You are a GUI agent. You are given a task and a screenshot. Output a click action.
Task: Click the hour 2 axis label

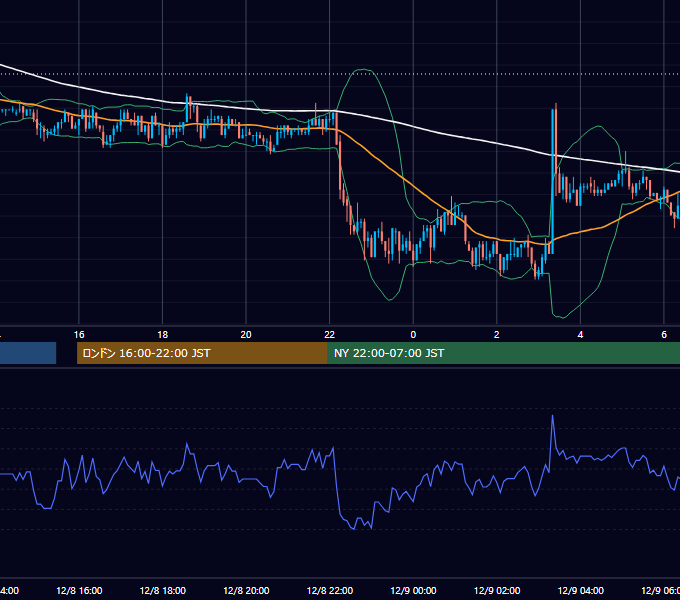pos(497,335)
